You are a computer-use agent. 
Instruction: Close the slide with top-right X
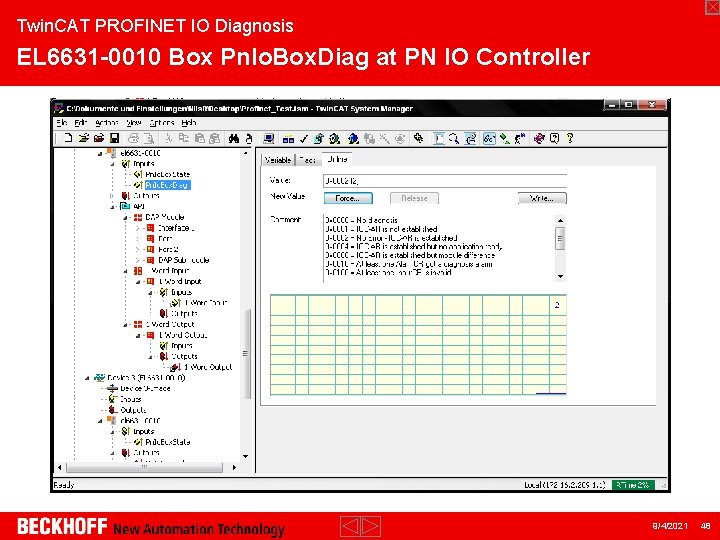pos(712,7)
